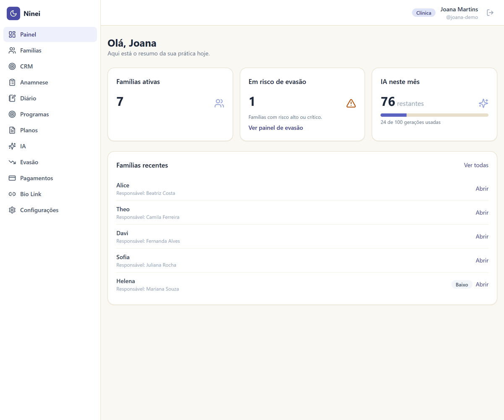Select Programas in the sidebar

(50, 114)
